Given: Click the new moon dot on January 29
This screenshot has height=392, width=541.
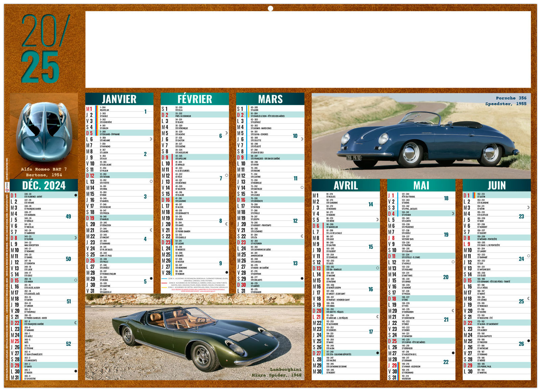Looking at the screenshot, I should pos(151,279).
